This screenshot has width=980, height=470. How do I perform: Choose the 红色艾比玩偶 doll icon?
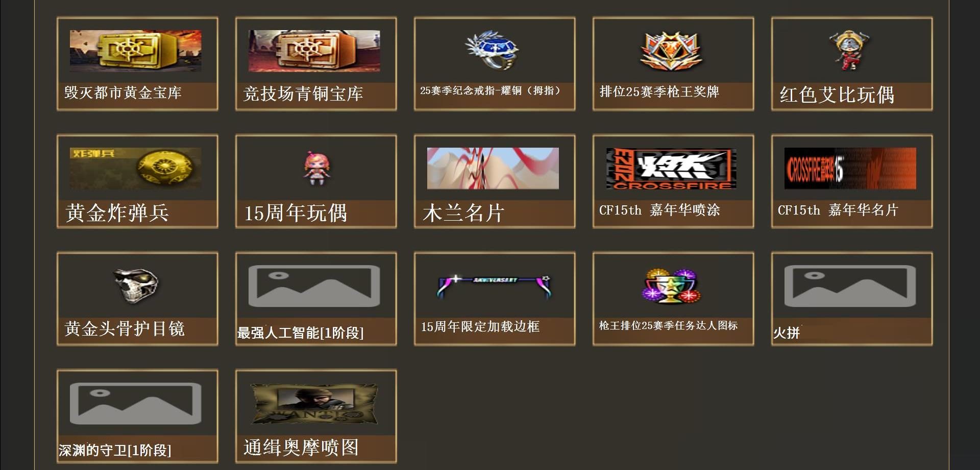click(849, 50)
